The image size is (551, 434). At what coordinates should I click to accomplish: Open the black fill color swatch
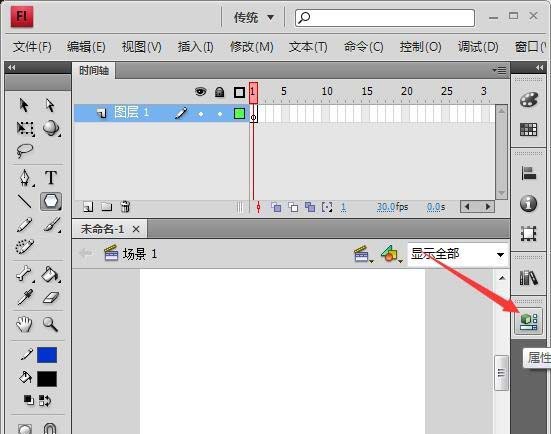tap(47, 379)
